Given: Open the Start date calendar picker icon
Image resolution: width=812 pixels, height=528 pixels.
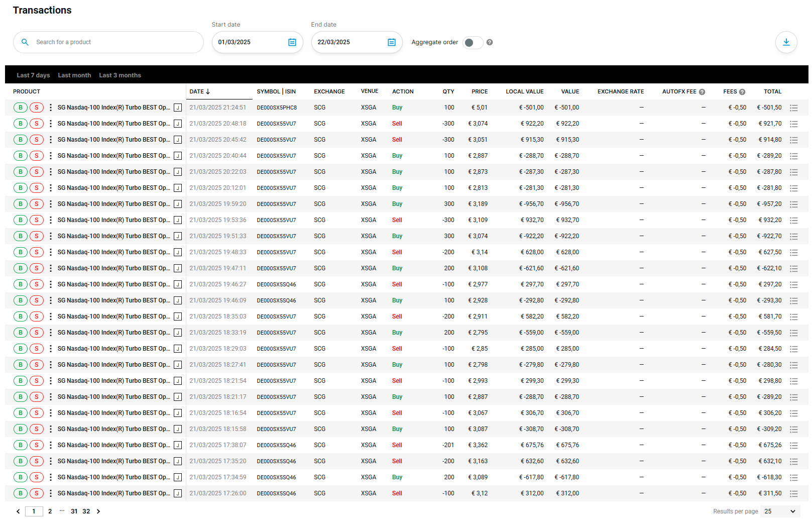Looking at the screenshot, I should click(x=292, y=42).
